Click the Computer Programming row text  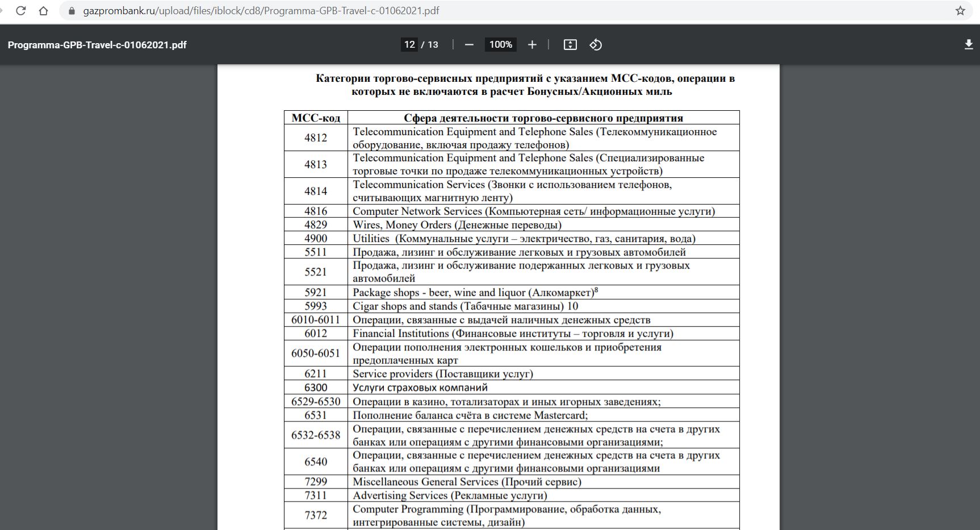click(506, 515)
